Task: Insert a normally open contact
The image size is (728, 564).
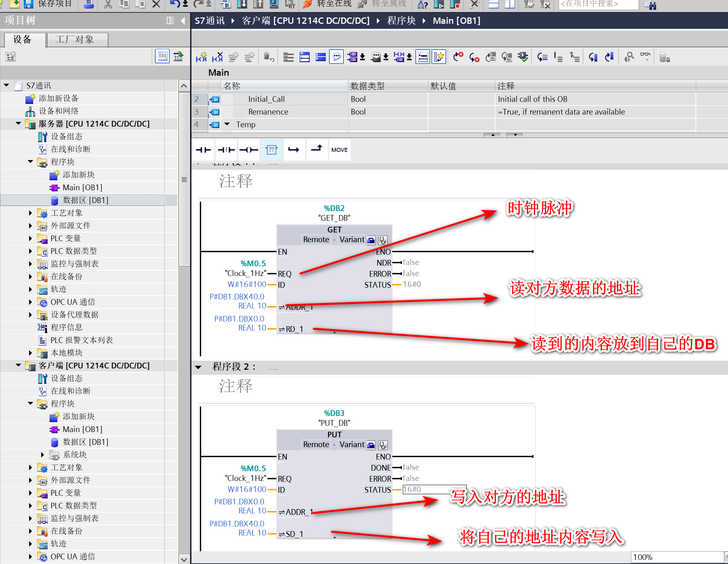Action: [x=203, y=150]
